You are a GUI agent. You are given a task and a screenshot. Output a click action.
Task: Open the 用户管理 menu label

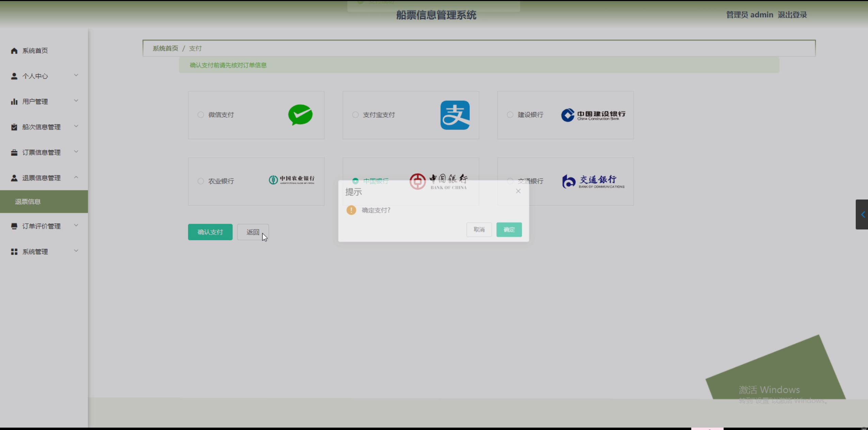[x=35, y=101]
